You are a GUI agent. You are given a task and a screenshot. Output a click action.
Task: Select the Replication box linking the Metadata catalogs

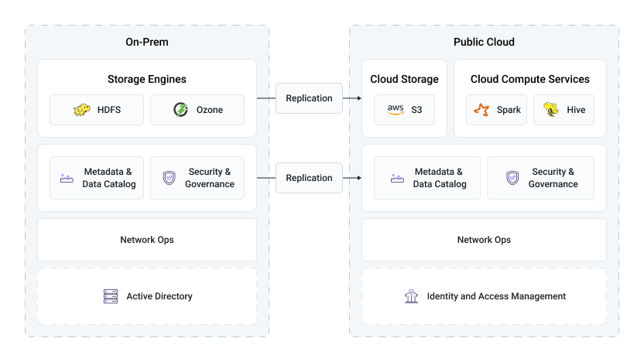tap(309, 178)
